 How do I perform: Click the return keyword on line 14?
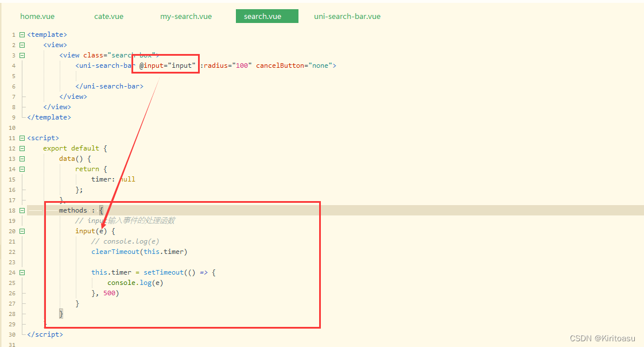point(87,168)
